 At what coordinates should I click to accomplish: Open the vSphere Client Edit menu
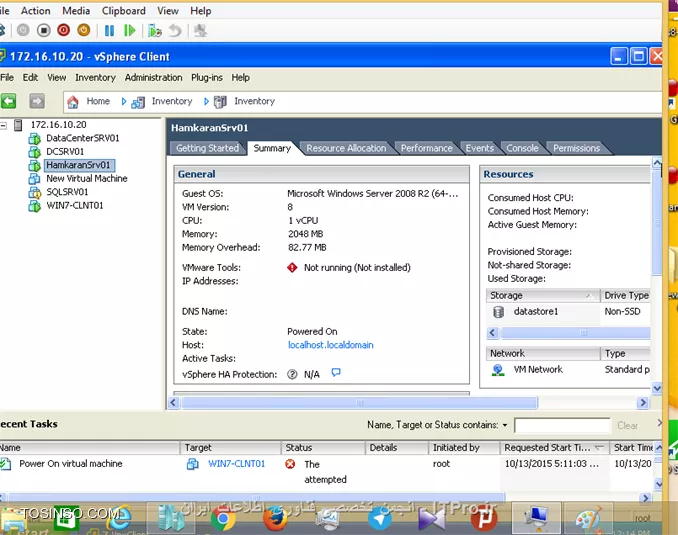pyautogui.click(x=30, y=77)
